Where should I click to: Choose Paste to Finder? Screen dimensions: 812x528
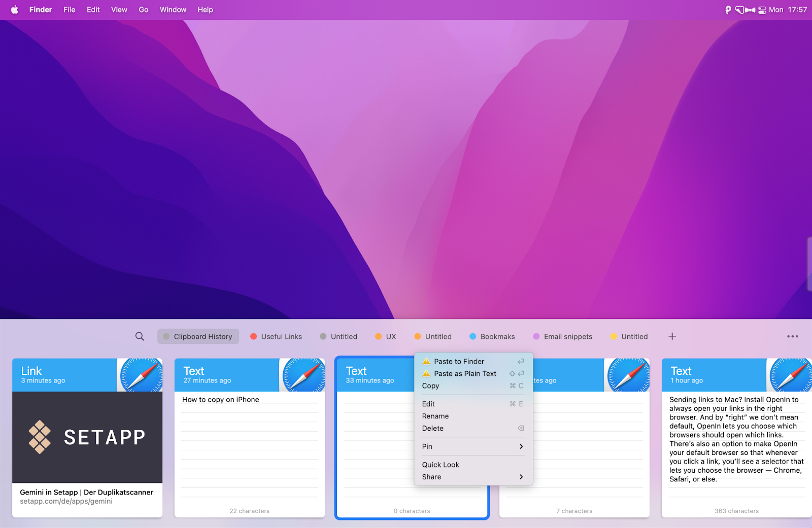tap(458, 361)
